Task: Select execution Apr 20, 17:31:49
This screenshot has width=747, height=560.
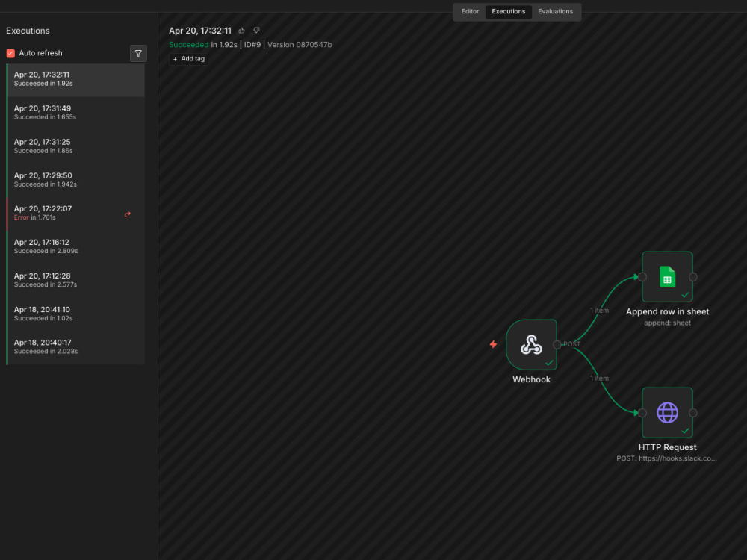Action: coord(75,113)
